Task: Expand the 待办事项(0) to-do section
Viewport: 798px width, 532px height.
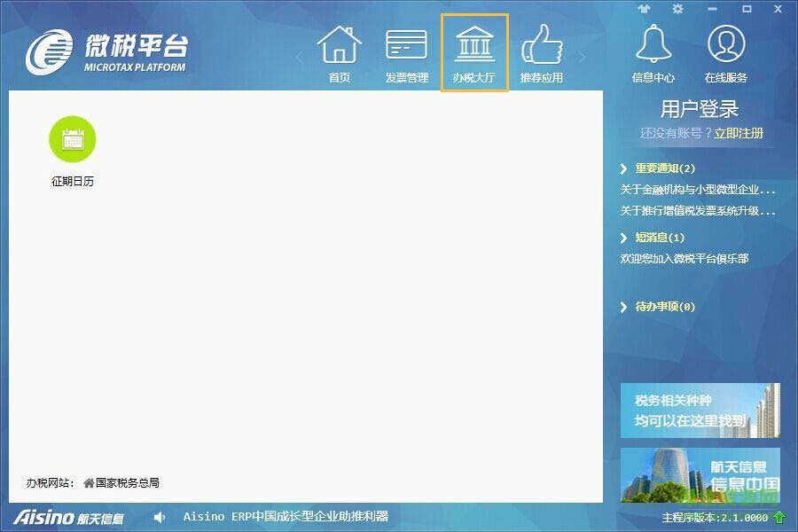Action: 663,306
